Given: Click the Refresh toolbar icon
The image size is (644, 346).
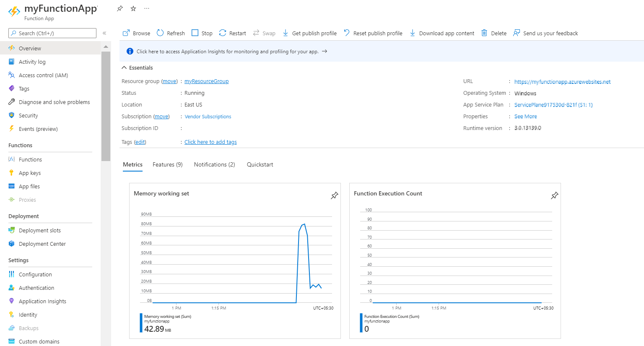Looking at the screenshot, I should coord(160,33).
